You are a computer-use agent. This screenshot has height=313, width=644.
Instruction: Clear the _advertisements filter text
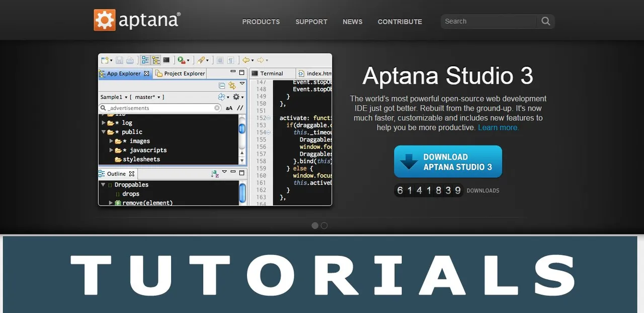tap(217, 108)
